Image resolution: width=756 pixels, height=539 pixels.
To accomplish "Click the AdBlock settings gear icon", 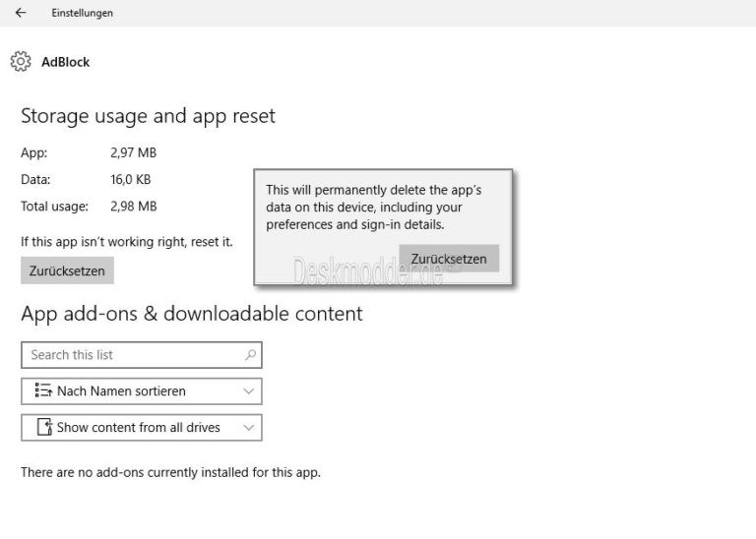I will point(21,62).
